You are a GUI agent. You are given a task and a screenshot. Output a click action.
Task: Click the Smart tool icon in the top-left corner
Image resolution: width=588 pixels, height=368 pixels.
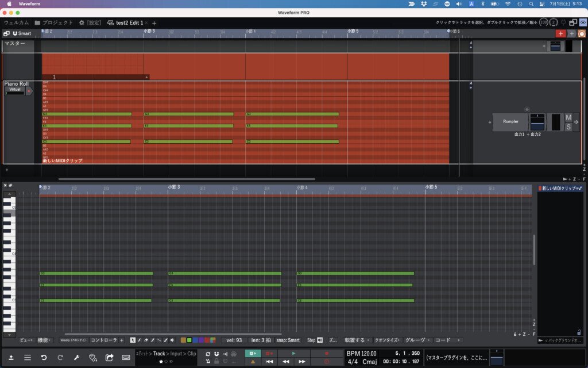pyautogui.click(x=22, y=33)
